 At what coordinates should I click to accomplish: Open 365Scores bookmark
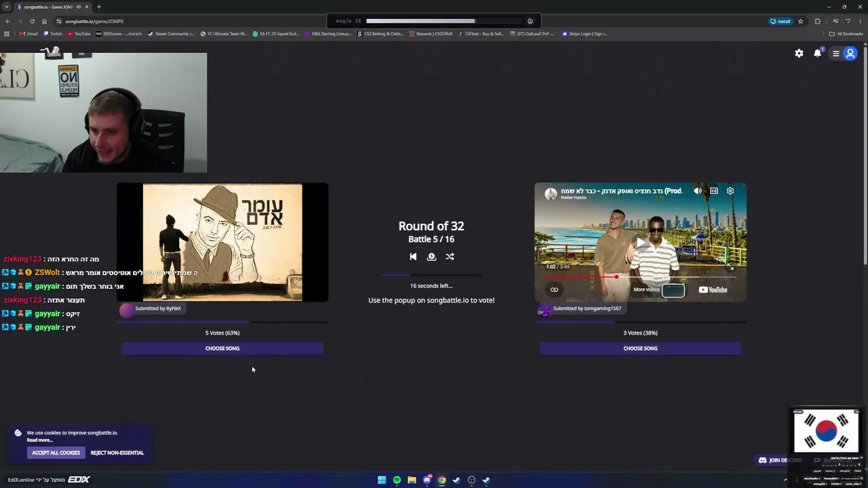pos(119,33)
